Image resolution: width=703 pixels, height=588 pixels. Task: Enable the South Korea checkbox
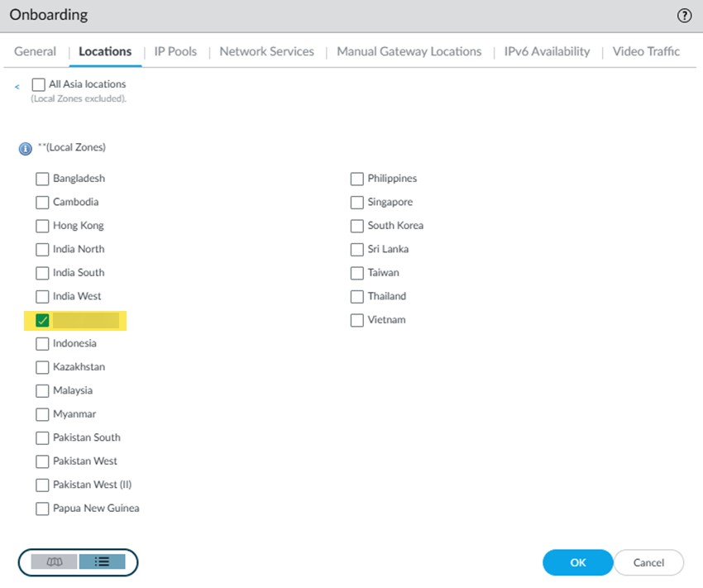357,226
